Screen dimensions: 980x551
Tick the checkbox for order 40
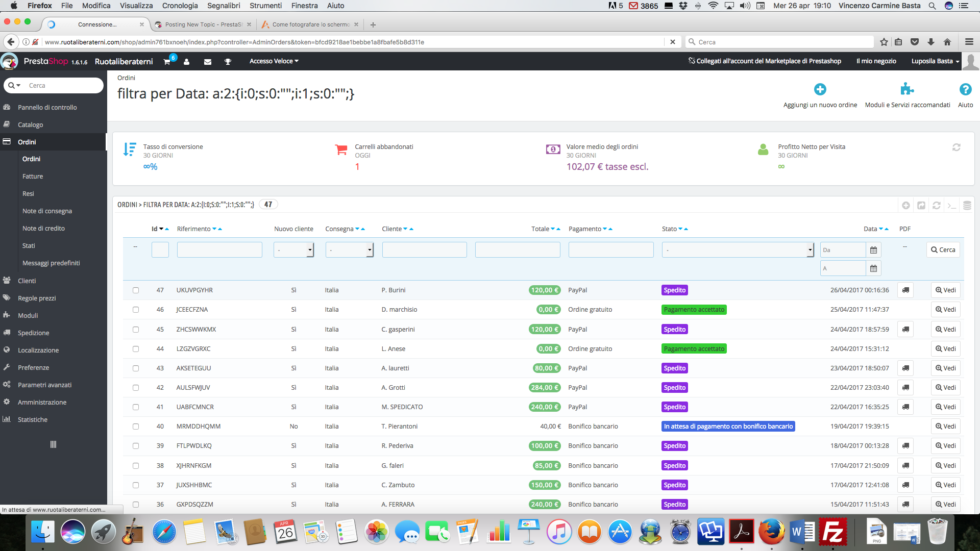(136, 427)
